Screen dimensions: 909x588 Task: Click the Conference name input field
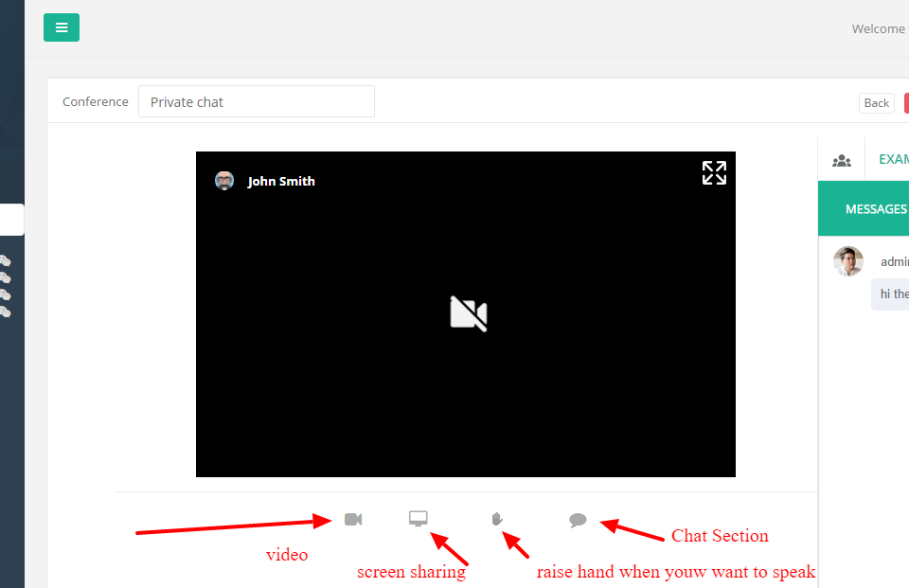[257, 102]
